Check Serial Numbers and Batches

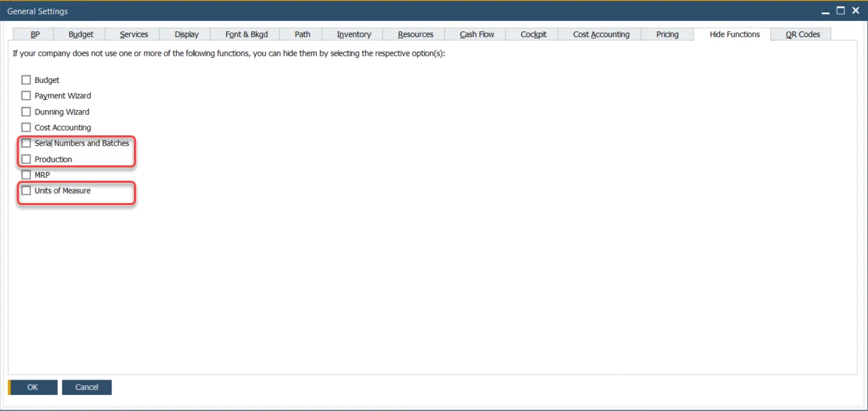click(27, 143)
